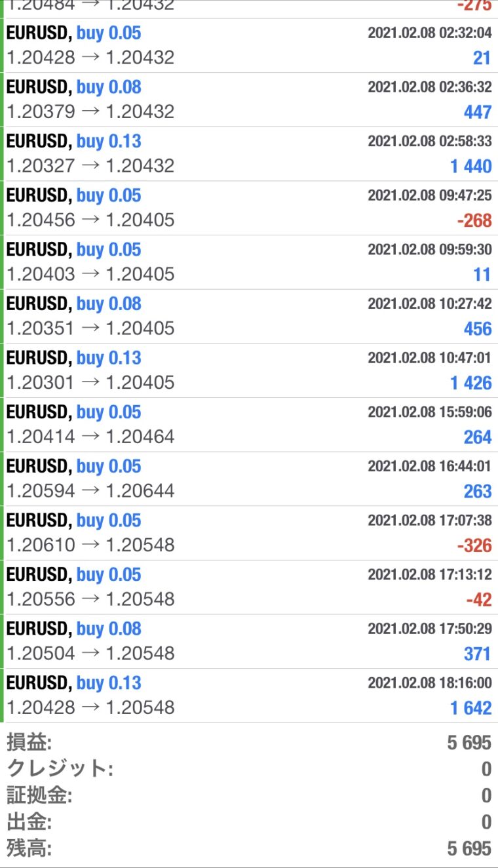Image resolution: width=498 pixels, height=868 pixels.
Task: Tap the クレジット credit row
Action: tap(249, 769)
